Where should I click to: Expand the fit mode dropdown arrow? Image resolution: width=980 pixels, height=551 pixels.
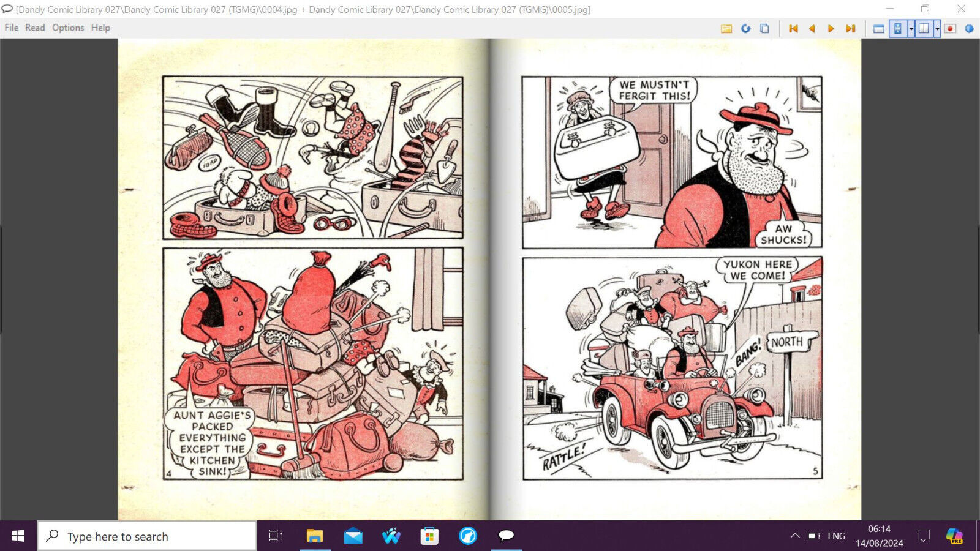(x=911, y=29)
